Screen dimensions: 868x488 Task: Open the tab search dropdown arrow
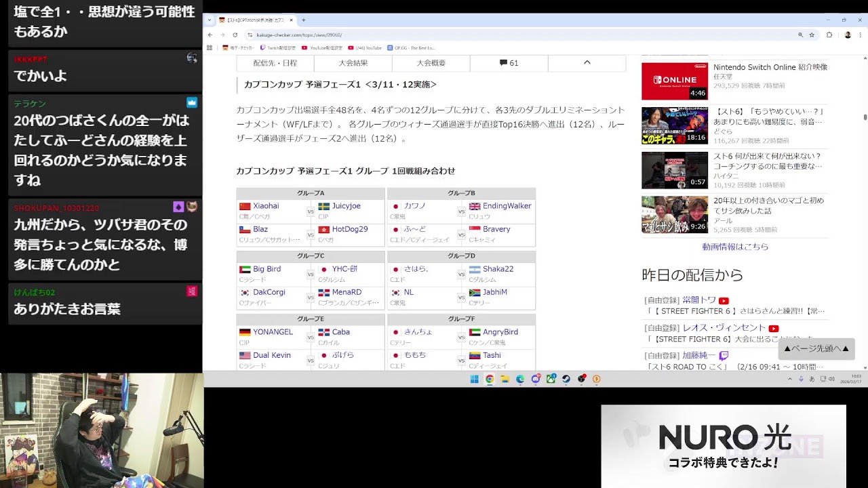209,20
